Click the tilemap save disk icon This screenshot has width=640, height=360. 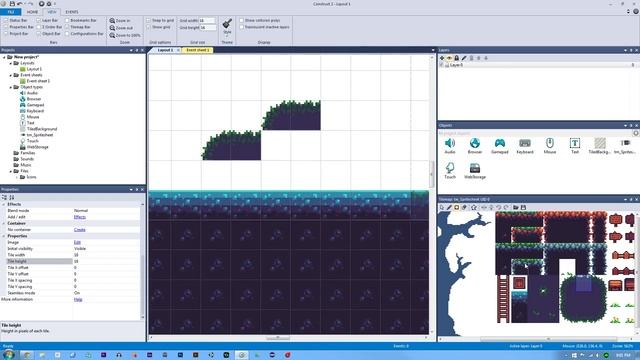point(523,207)
